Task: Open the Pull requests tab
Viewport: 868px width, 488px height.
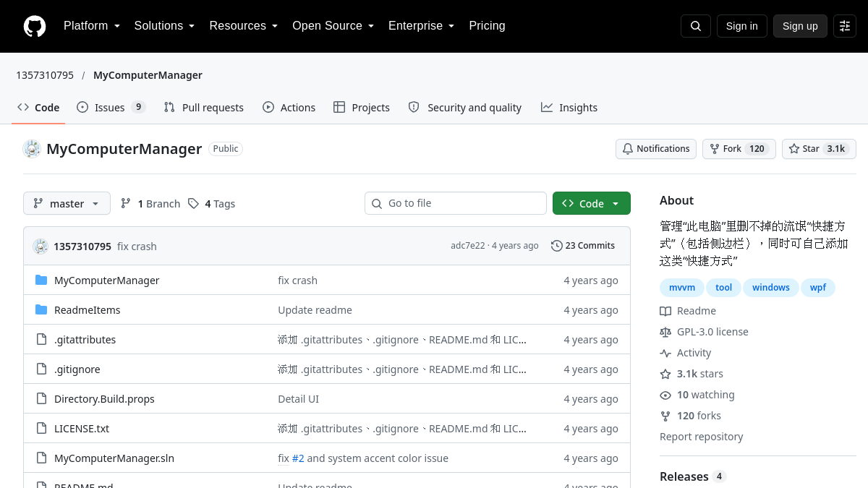Action: [204, 108]
